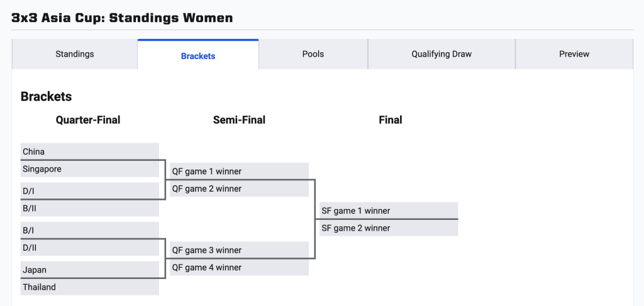Click the D/II quarter-final slot
Image resolution: width=644 pixels, height=306 pixels.
(x=89, y=248)
